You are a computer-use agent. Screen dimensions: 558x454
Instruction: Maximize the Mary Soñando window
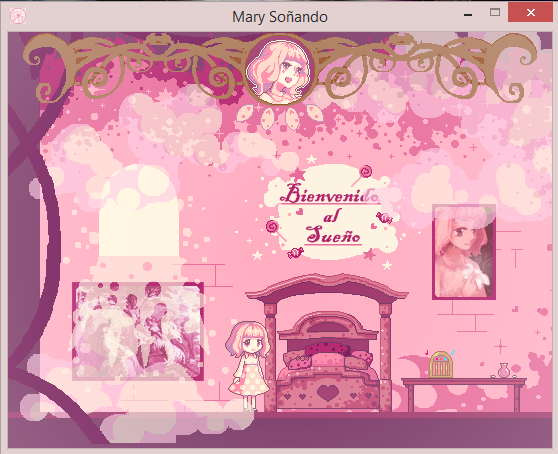(x=495, y=12)
